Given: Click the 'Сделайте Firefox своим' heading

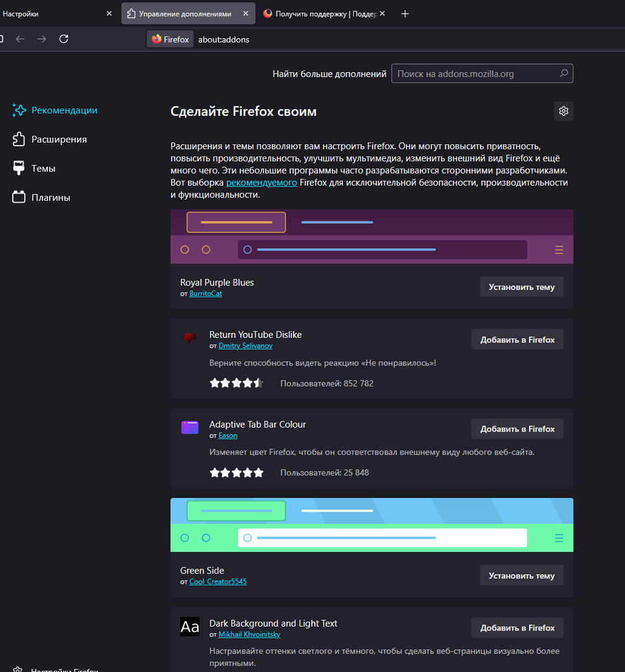Looking at the screenshot, I should click(243, 112).
